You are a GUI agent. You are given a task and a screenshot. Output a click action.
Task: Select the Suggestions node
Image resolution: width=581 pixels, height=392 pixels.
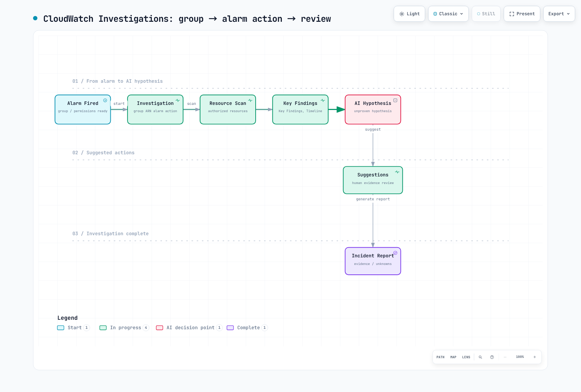pos(373,180)
